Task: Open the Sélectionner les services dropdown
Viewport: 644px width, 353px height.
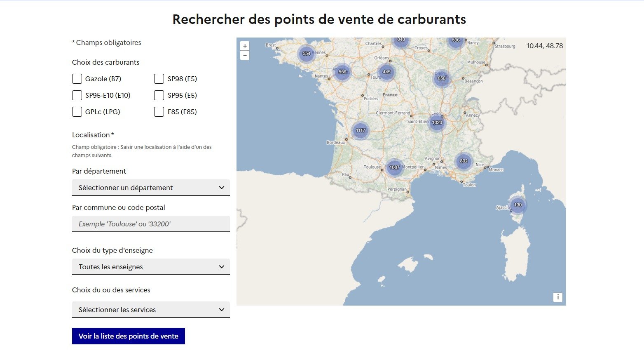Action: click(151, 310)
